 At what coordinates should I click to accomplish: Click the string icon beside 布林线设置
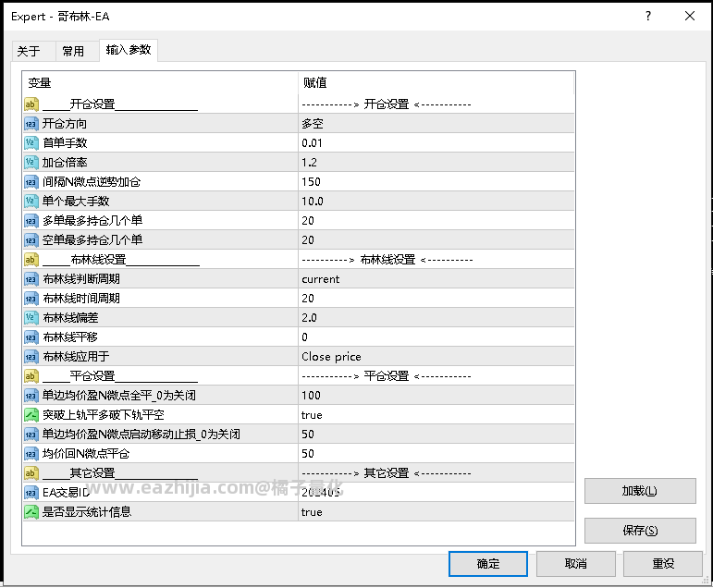pyautogui.click(x=31, y=260)
